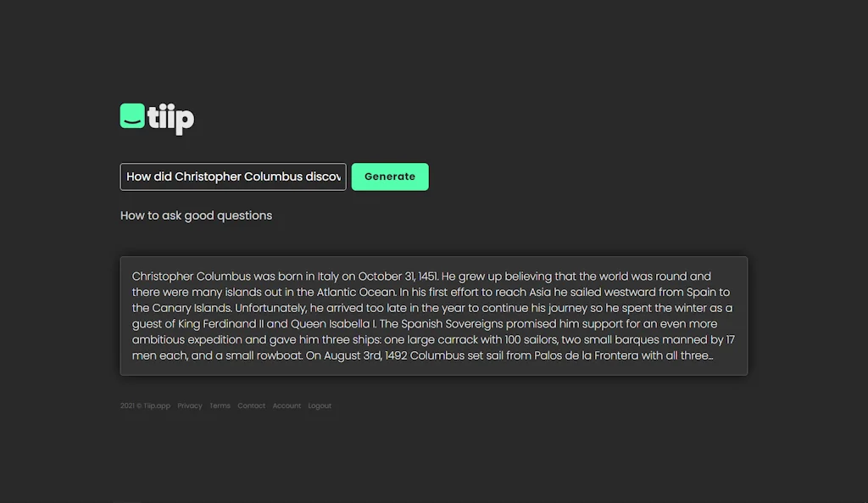Open the Terms link in the footer
Screen dimensions: 868x503
point(220,405)
